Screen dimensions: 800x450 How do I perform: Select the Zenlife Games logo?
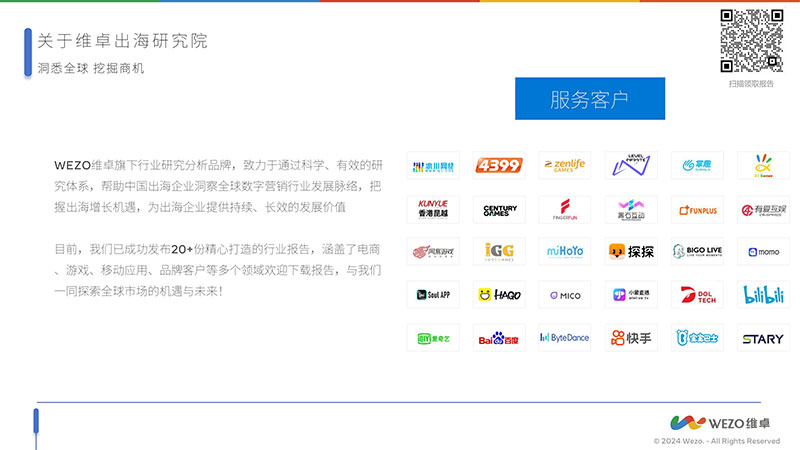point(565,165)
